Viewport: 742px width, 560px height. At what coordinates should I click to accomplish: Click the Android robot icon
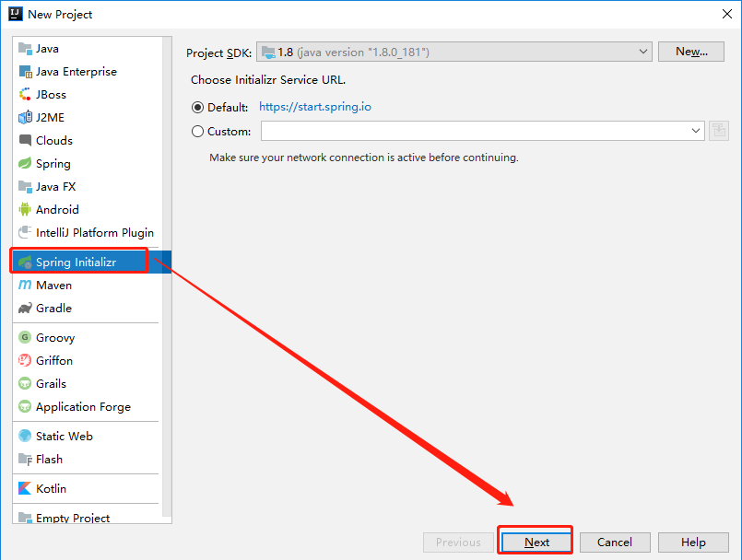25,209
